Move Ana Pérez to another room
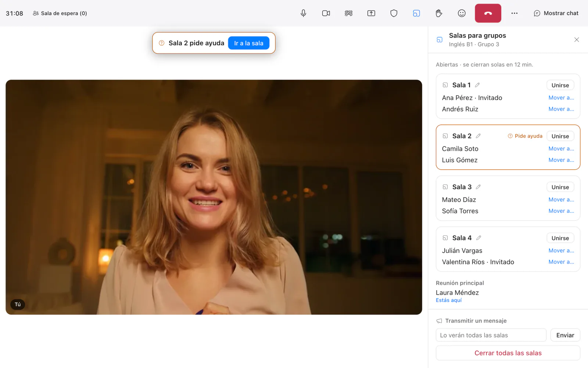This screenshot has width=588, height=368. 561,98
